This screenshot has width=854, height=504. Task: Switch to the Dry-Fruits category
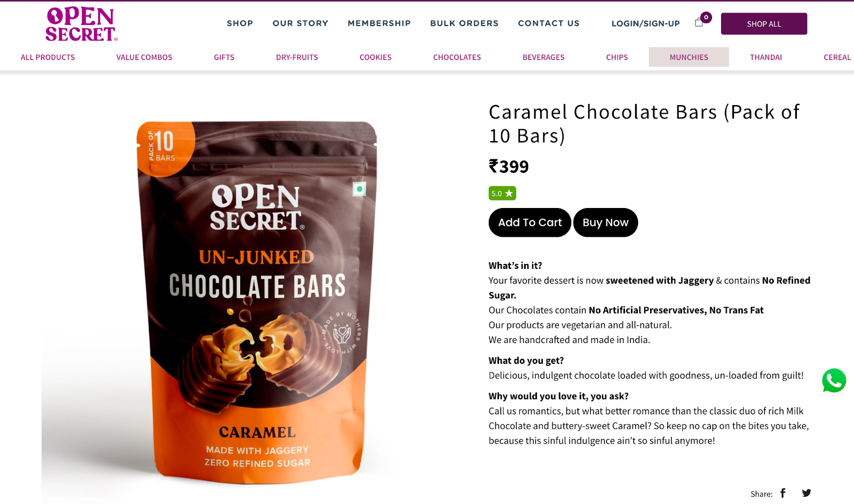click(x=297, y=57)
